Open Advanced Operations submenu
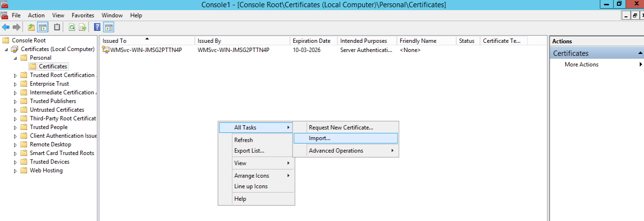The width and height of the screenshot is (644, 221). 336,151
